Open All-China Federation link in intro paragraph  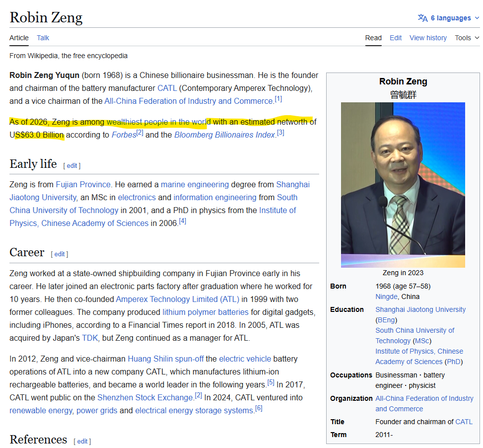pyautogui.click(x=189, y=101)
